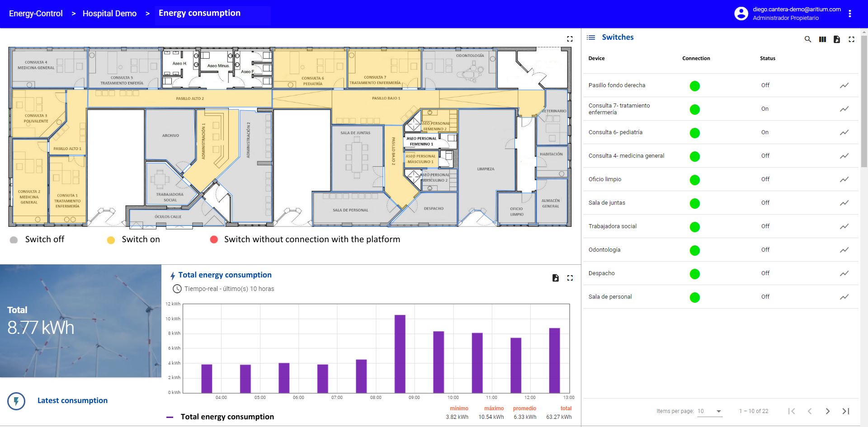Image resolution: width=868 pixels, height=427 pixels.
Task: Select Consulta 4- medicina general row
Action: [x=626, y=156]
